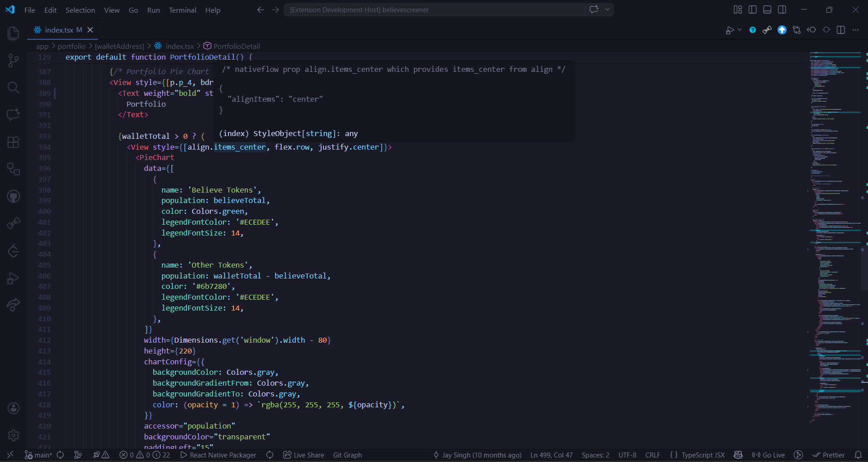868x462 pixels.
Task: Click Live Share in the status bar
Action: 304,455
